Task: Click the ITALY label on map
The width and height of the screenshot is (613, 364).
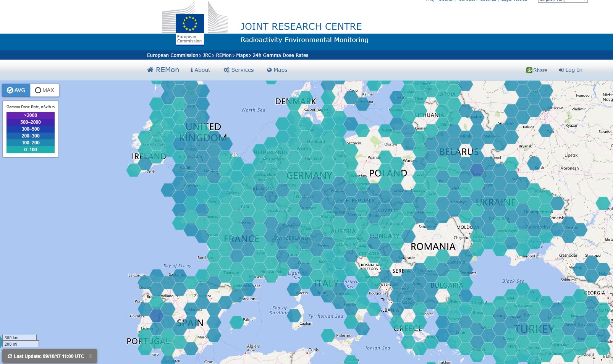Action: pyautogui.click(x=326, y=283)
